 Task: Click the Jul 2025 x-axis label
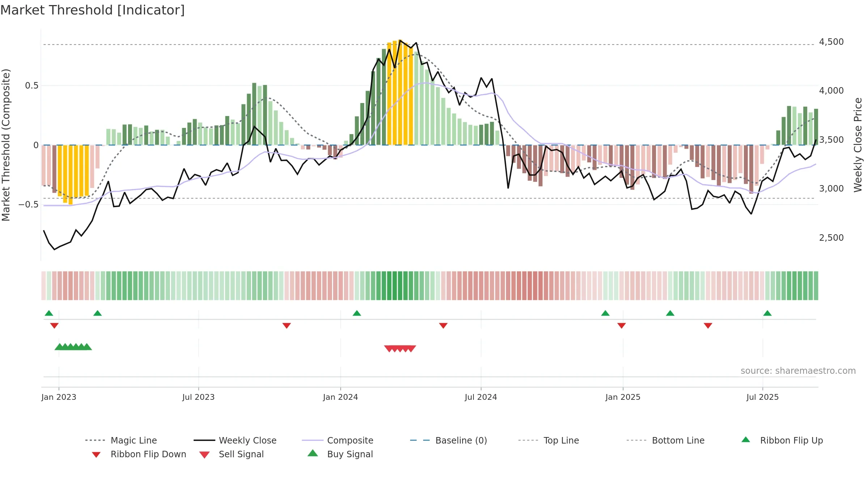click(763, 397)
